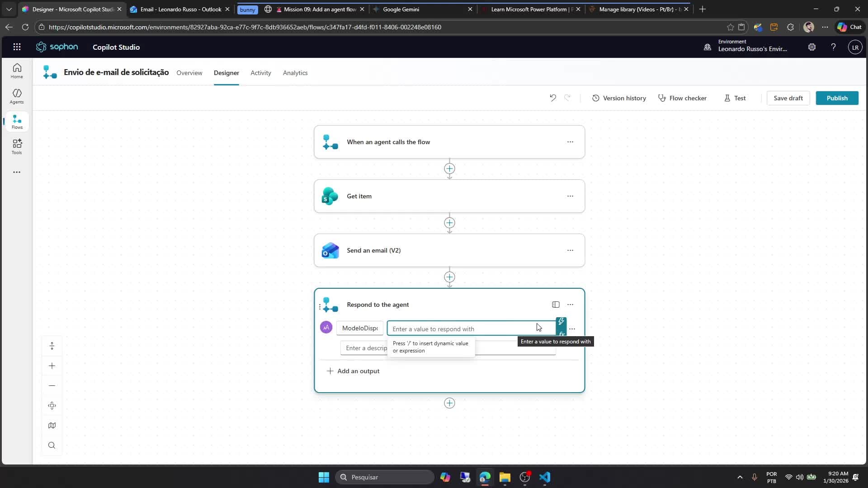The width and height of the screenshot is (868, 488).
Task: Click the dynamic content lightning icon
Action: point(561,321)
